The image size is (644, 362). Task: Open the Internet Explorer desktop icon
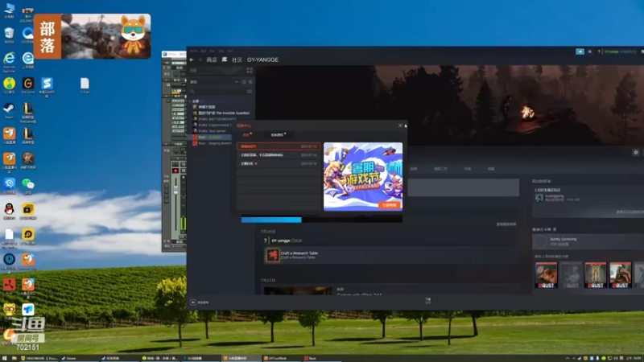tap(9, 62)
